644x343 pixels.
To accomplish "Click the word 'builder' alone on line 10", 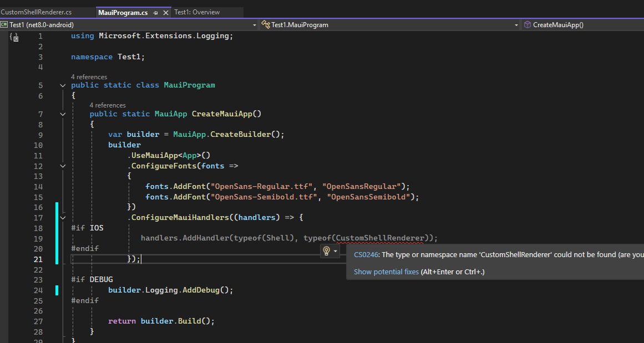I will pos(124,145).
